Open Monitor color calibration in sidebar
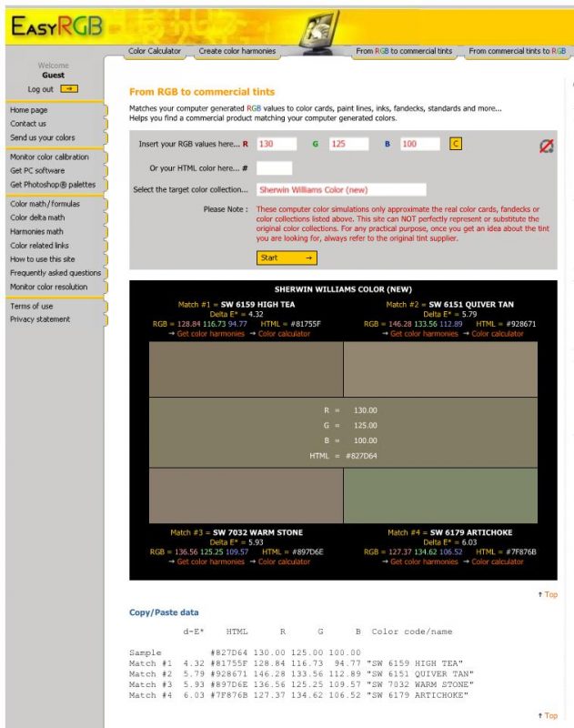The image size is (574, 728). coord(49,157)
